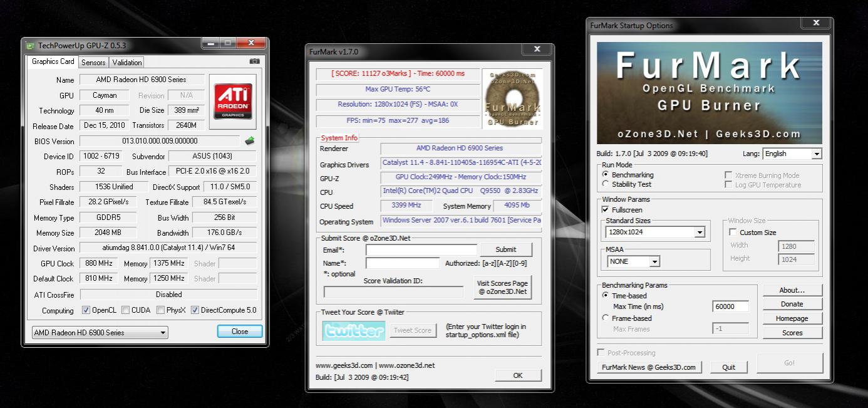
Task: Click Visit Scores Page @ oZone3D.Net button
Action: (x=502, y=288)
